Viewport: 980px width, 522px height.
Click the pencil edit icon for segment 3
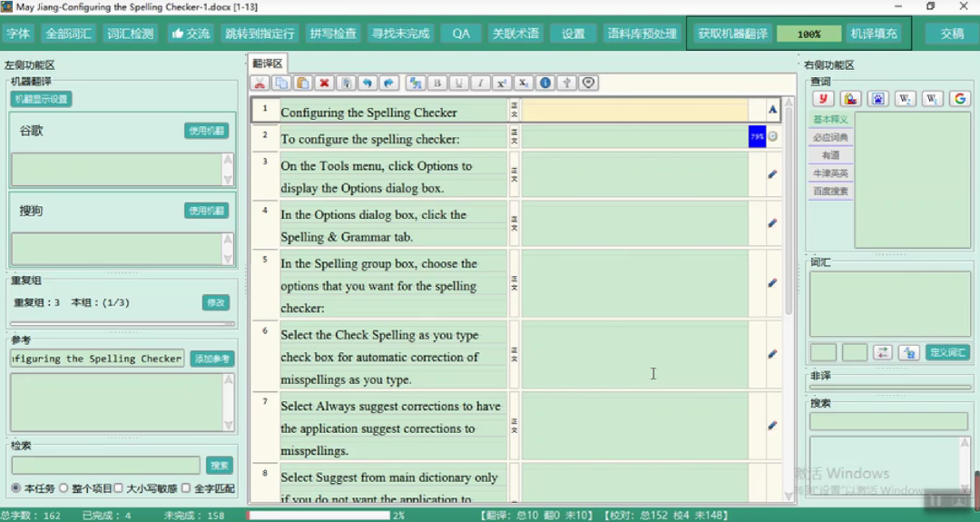(773, 174)
